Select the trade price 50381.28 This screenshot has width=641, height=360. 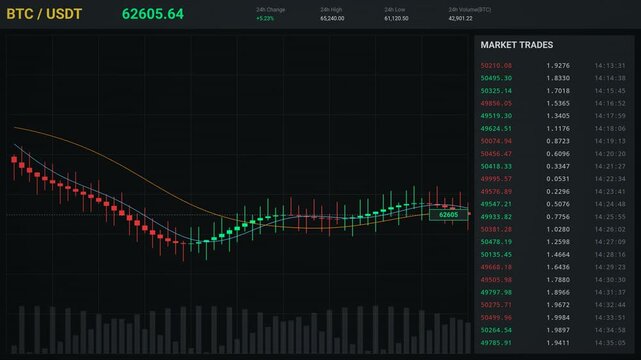click(496, 229)
